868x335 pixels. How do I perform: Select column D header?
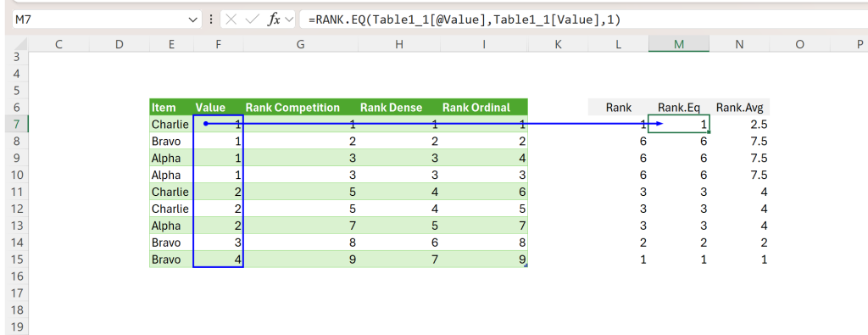tap(119, 44)
